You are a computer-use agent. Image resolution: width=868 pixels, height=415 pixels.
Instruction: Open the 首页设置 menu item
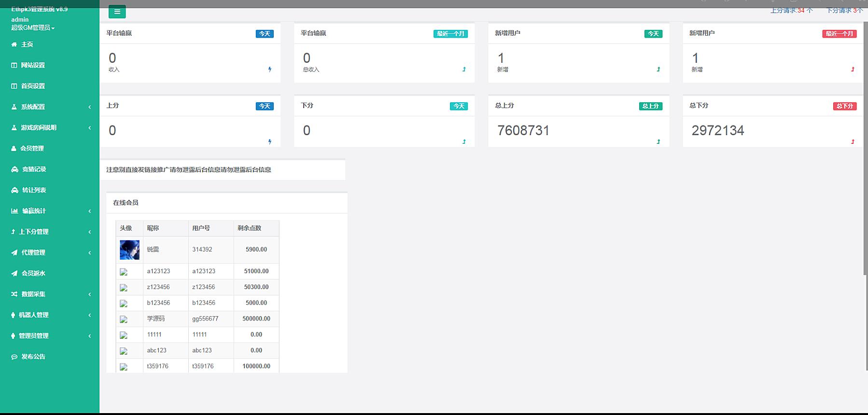point(33,86)
